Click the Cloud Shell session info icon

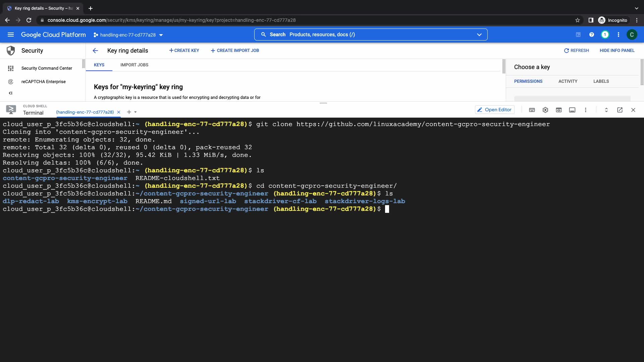[x=572, y=110]
